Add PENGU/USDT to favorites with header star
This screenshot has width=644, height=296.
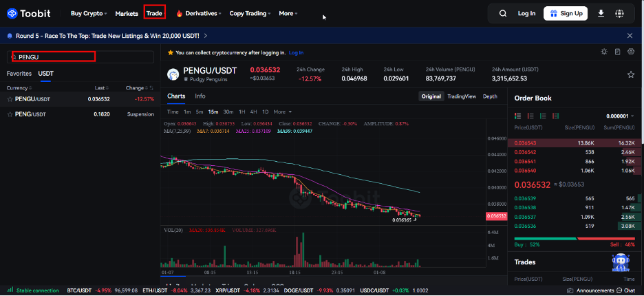click(x=631, y=74)
